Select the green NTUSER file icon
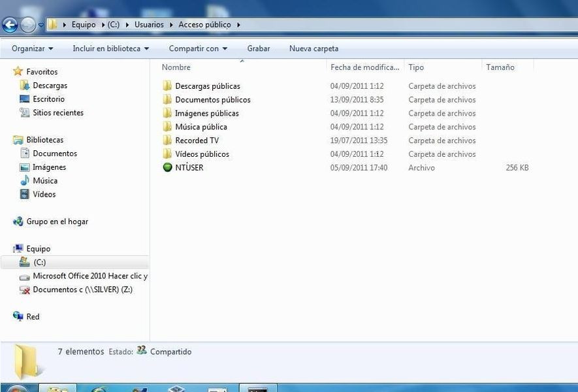The image size is (578, 392). click(167, 168)
